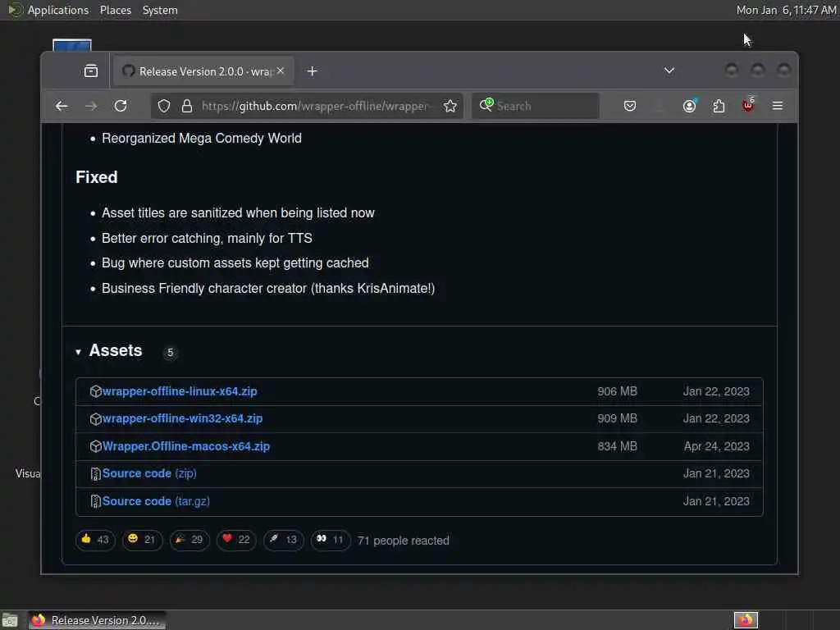
Task: Click the '906 MB' file size
Action: coord(617,391)
